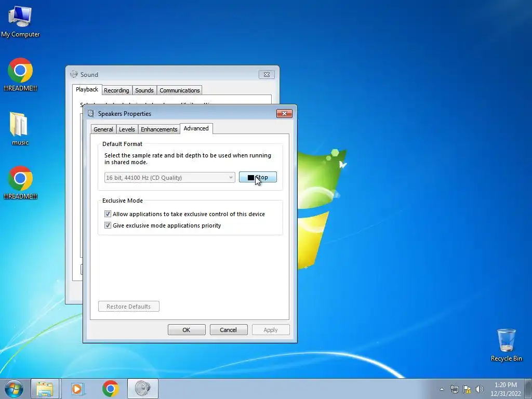Screen dimensions: 532x399
Task: Open the upper !!!README!!! Chrome shortcut
Action: (x=20, y=75)
